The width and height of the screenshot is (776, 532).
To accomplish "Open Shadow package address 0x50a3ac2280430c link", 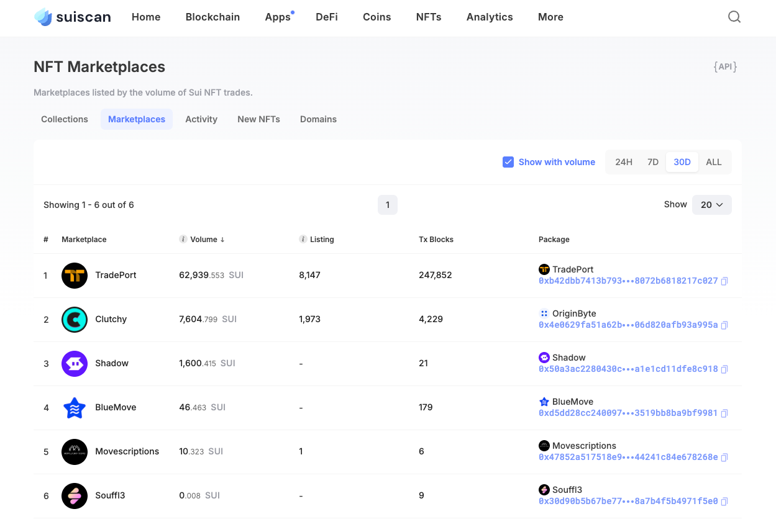I will coord(628,369).
